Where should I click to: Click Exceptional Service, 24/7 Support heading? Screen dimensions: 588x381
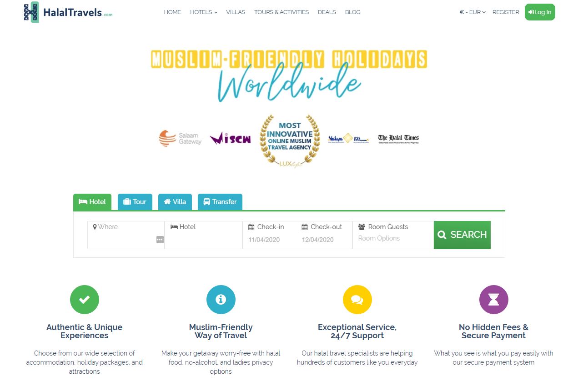[357, 331]
